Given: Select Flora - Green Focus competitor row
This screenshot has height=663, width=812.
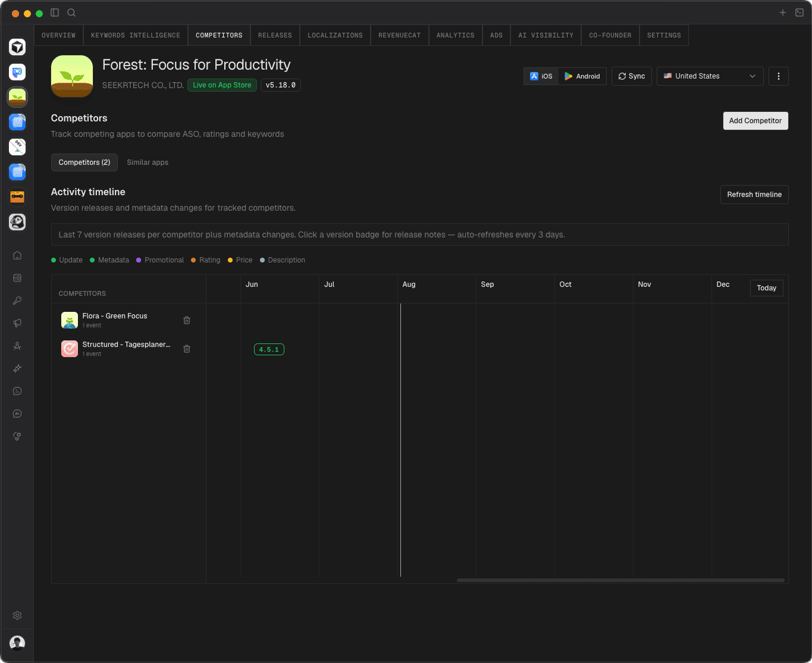Looking at the screenshot, I should pyautogui.click(x=128, y=320).
